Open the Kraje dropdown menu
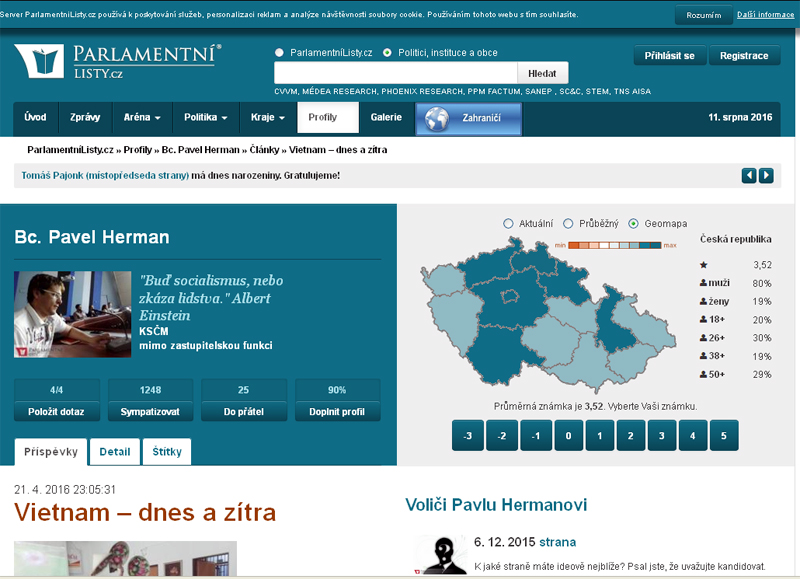Image resolution: width=800 pixels, height=579 pixels. tap(268, 118)
